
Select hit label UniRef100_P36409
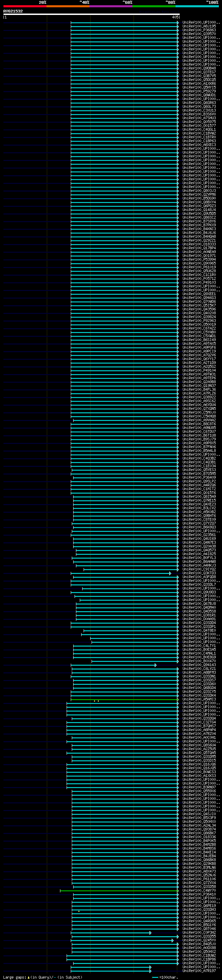(199, 477)
